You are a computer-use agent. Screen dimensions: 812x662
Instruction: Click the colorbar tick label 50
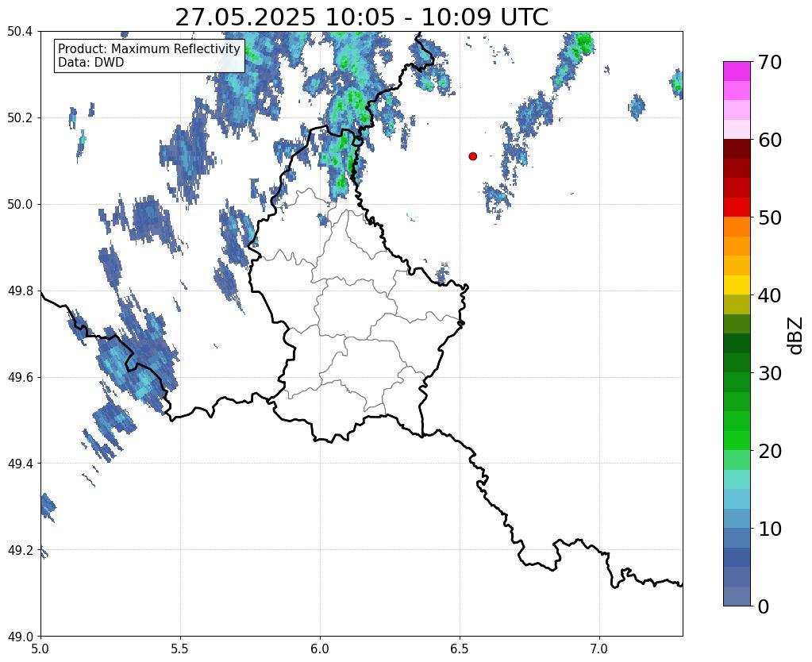pos(770,217)
